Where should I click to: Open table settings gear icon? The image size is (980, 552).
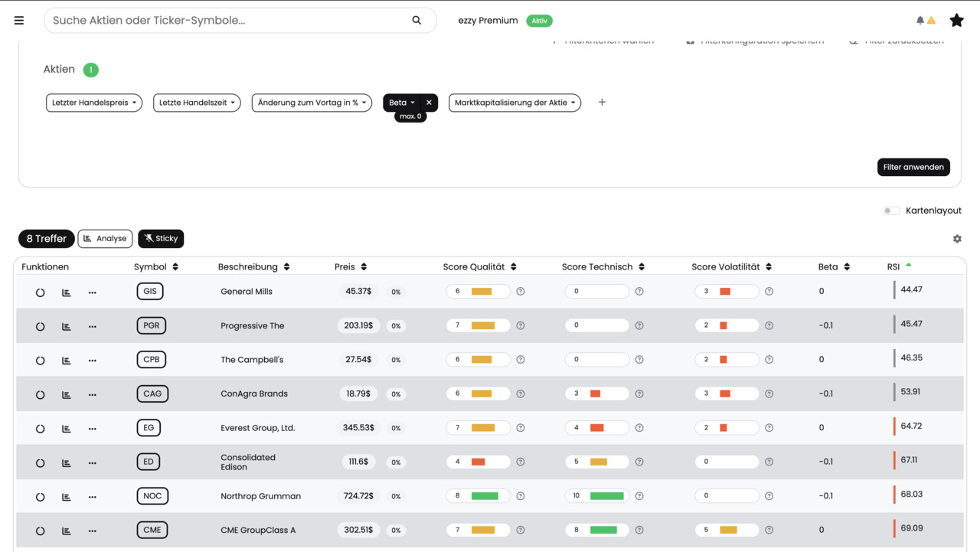click(x=957, y=239)
